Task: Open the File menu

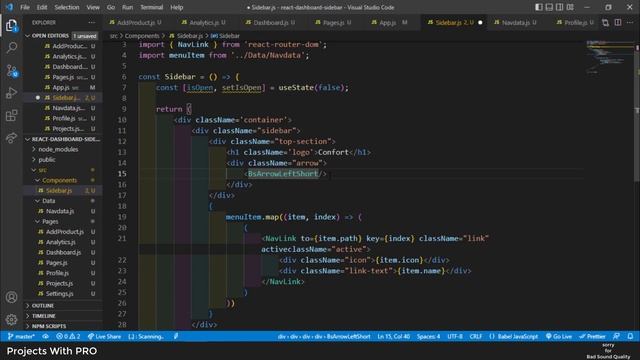Action: pyautogui.click(x=25, y=7)
